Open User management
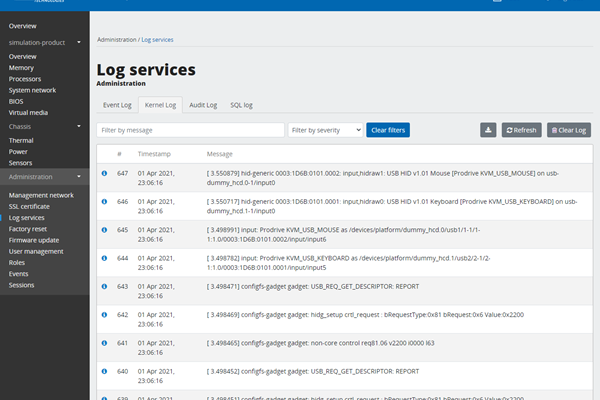The width and height of the screenshot is (600, 400). pyautogui.click(x=36, y=251)
